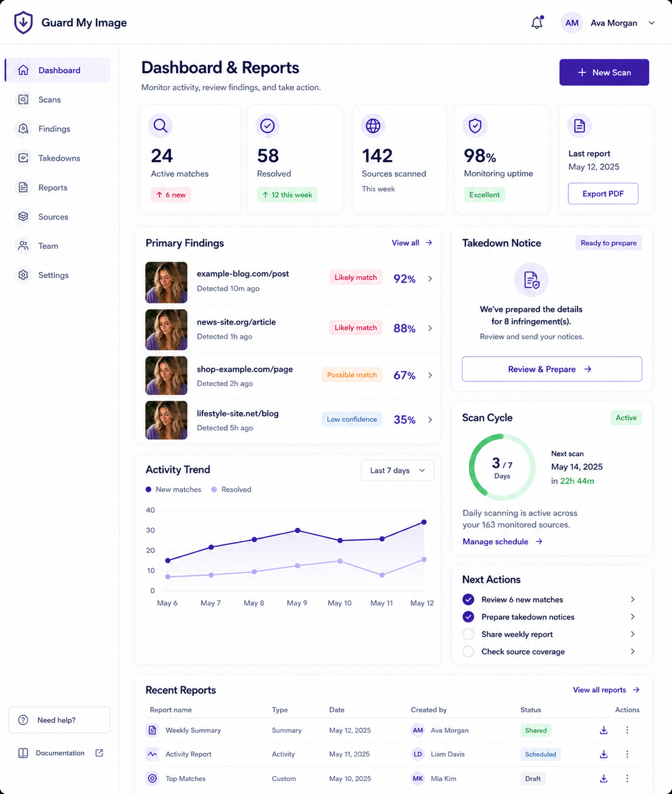Open the lifestyle-site.net/blog thumbnail image
Viewport: 672px width, 794px height.
coord(167,420)
